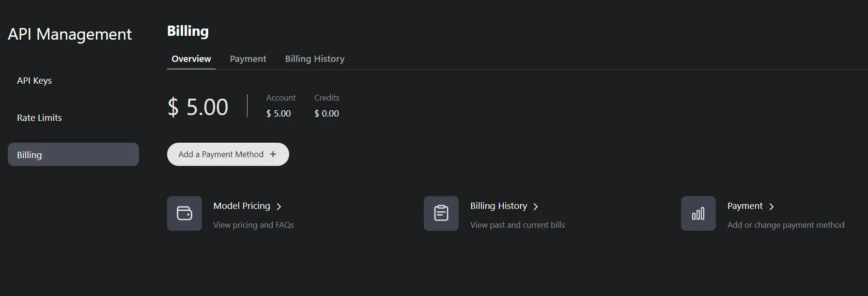This screenshot has height=296, width=868.
Task: Click the Payment bar chart icon
Action: 697,213
